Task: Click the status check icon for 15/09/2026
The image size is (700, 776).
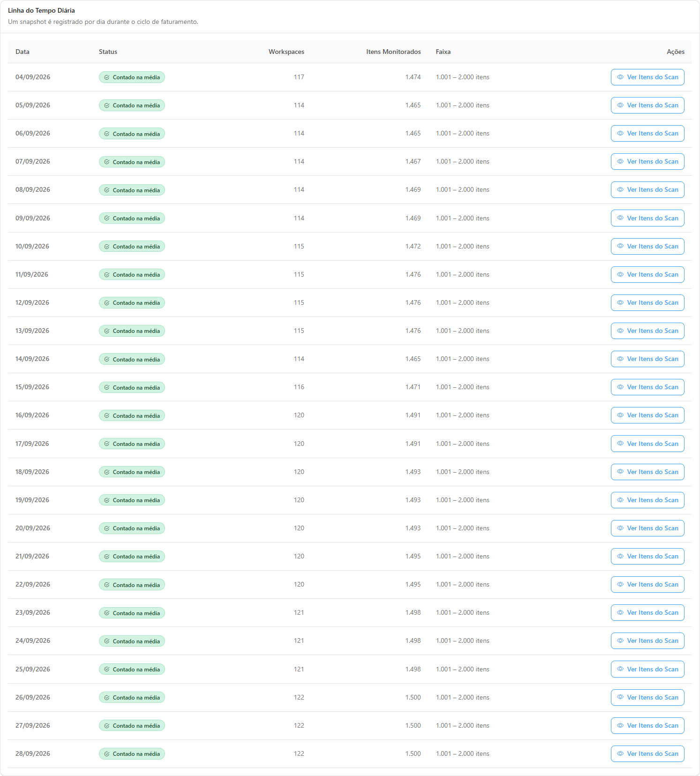Action: pyautogui.click(x=107, y=387)
